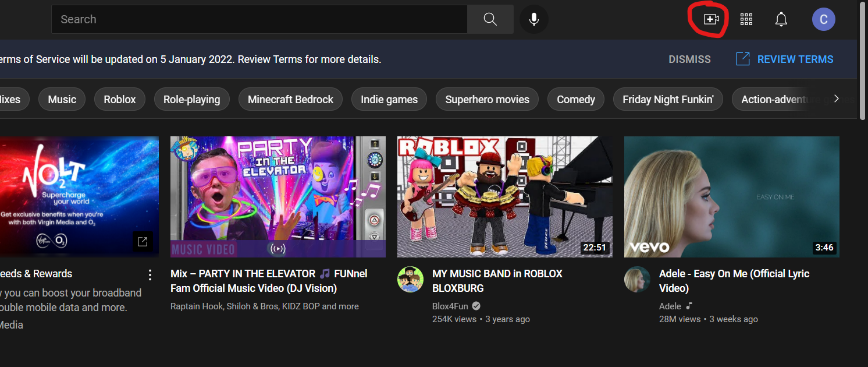Open the notifications bell
Screen dimensions: 868x367
[x=781, y=19]
